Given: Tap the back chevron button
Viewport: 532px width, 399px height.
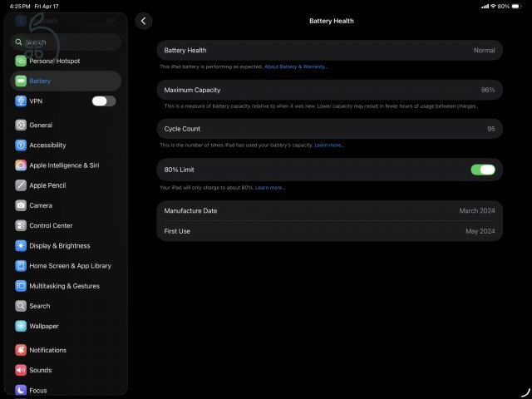Looking at the screenshot, I should coord(144,21).
